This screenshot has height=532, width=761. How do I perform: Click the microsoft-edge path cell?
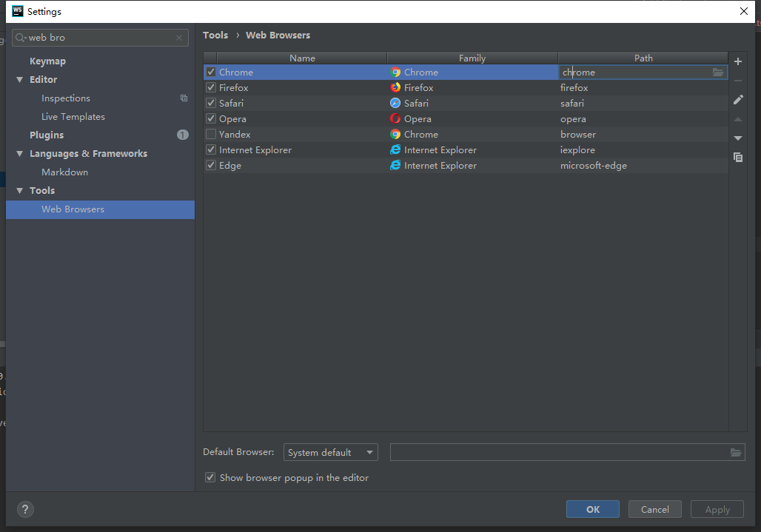coord(643,165)
